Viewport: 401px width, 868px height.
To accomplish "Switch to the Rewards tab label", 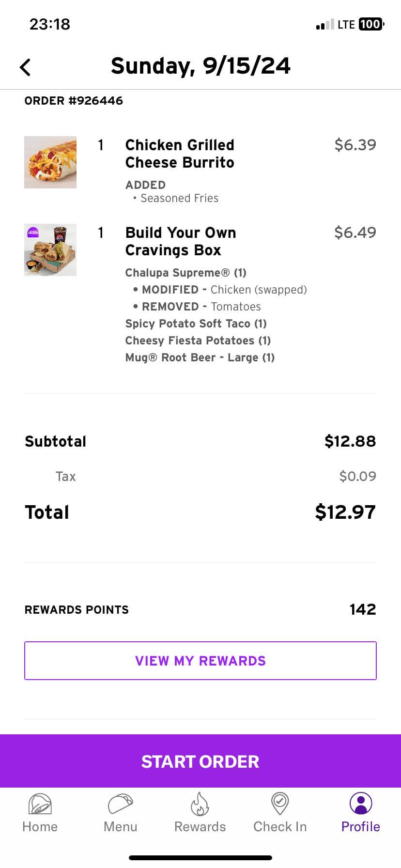I will point(200,827).
